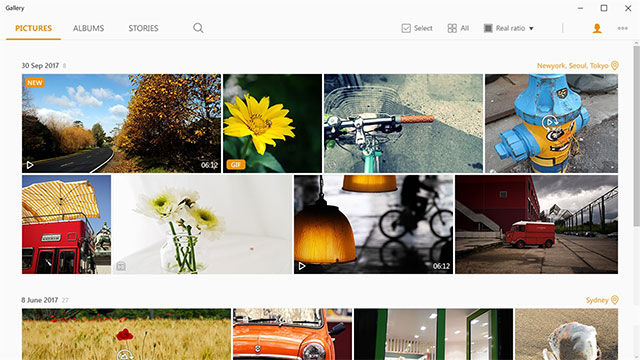
Task: Click the location pin next to Sydney
Action: pyautogui.click(x=614, y=300)
